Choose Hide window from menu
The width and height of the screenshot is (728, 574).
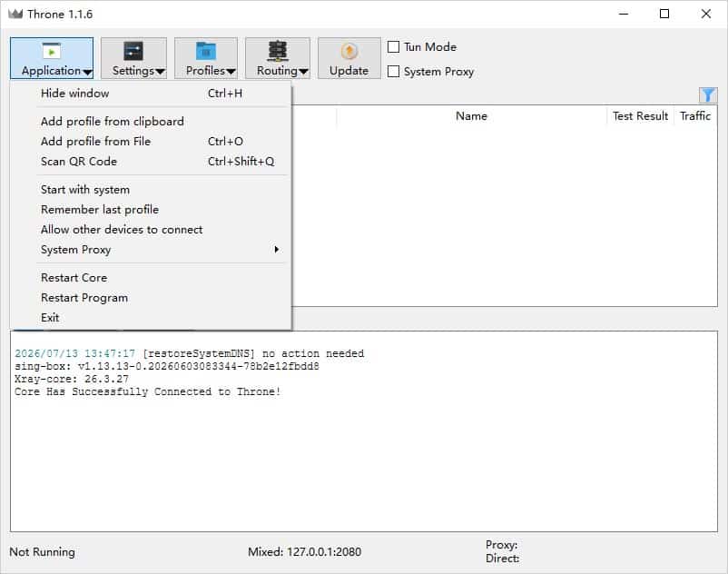click(x=151, y=94)
